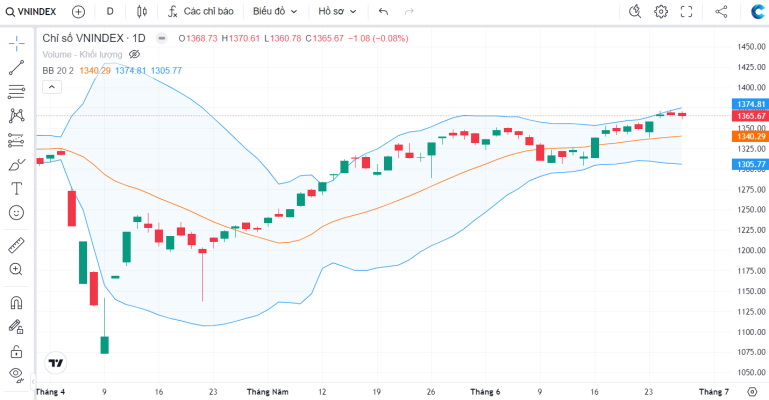Activate the zoom in tool

tap(16, 269)
